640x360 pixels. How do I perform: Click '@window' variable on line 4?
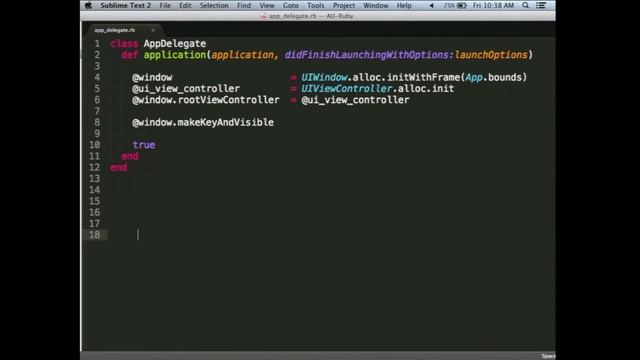point(152,78)
